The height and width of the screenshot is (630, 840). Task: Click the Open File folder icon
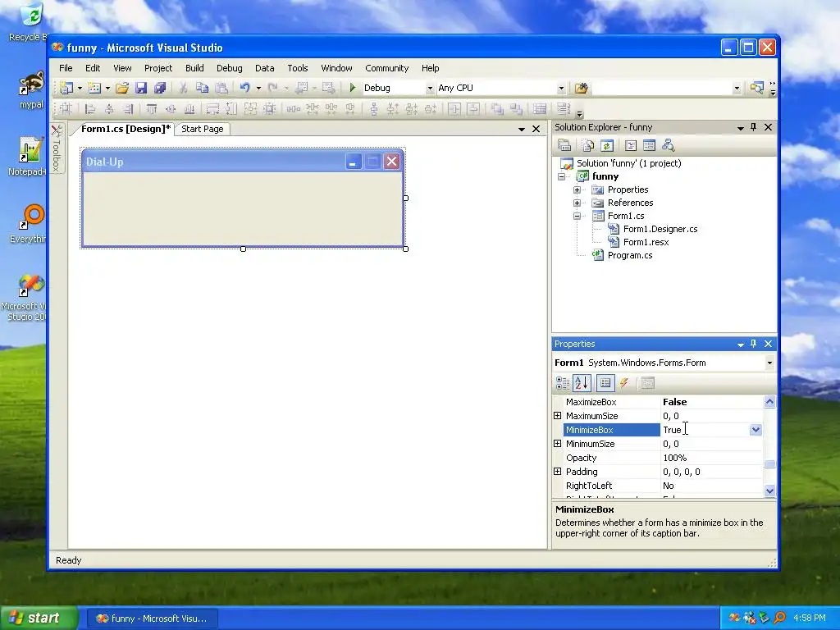pos(122,88)
